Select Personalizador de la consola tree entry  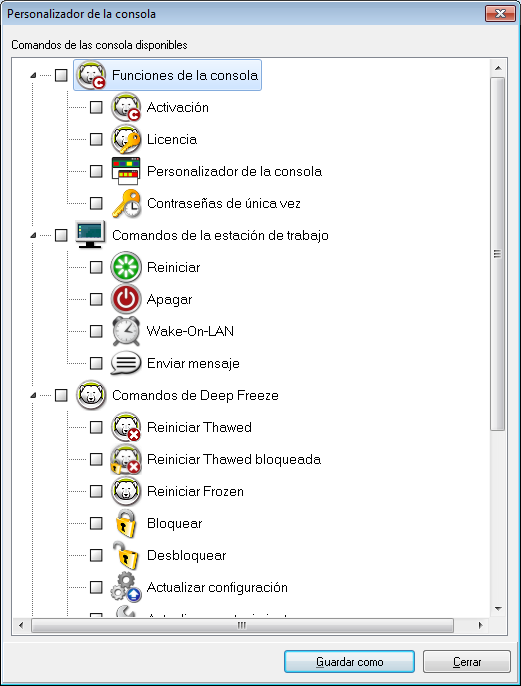[234, 171]
